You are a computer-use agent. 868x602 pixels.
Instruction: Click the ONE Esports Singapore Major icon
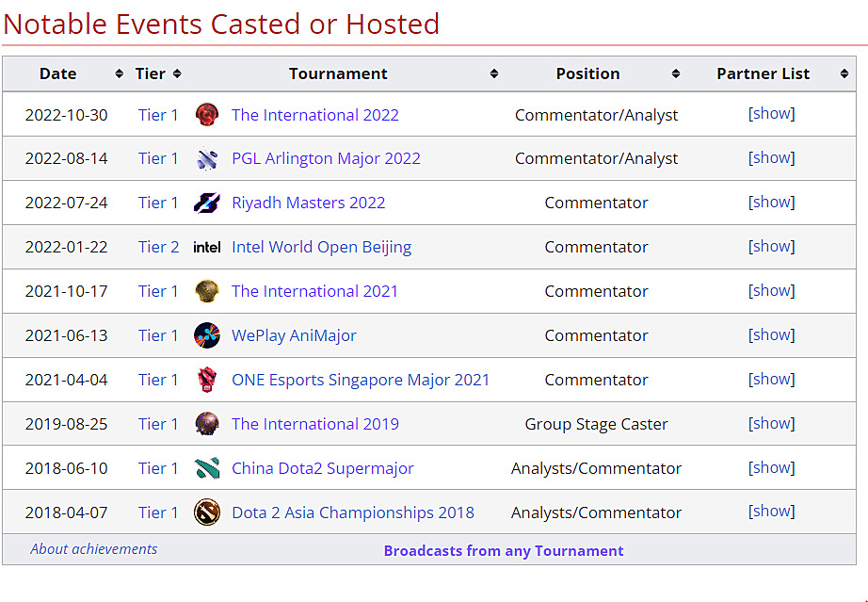point(207,380)
